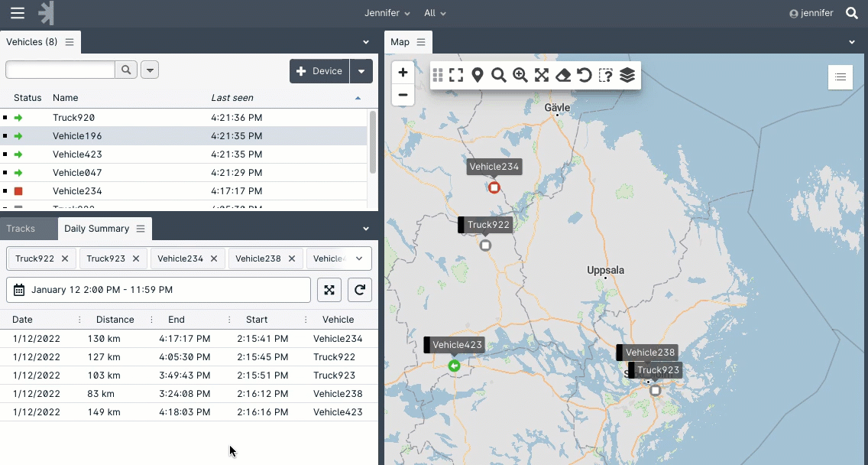Toggle the Last seen sort order arrow
This screenshot has width=868, height=465.
click(x=358, y=98)
